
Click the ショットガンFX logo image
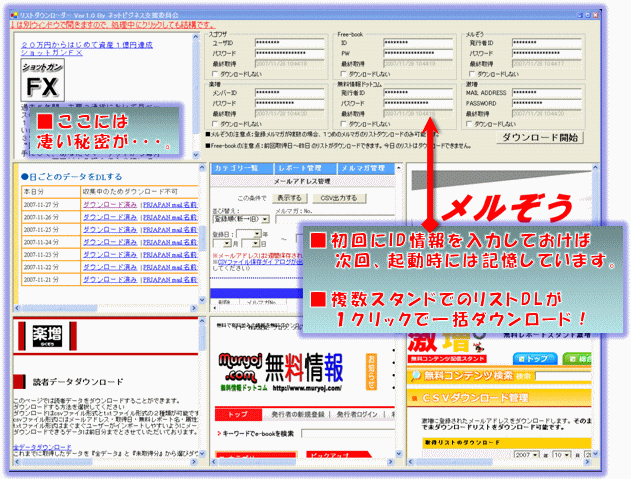[x=42, y=80]
